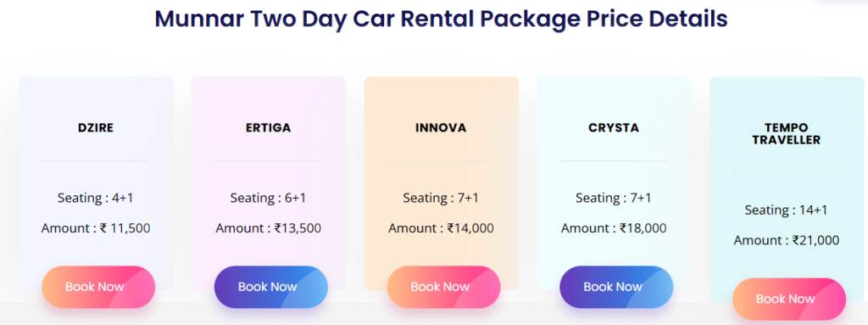This screenshot has height=325, width=868.
Task: Select Book Now for Innova
Action: tap(443, 287)
